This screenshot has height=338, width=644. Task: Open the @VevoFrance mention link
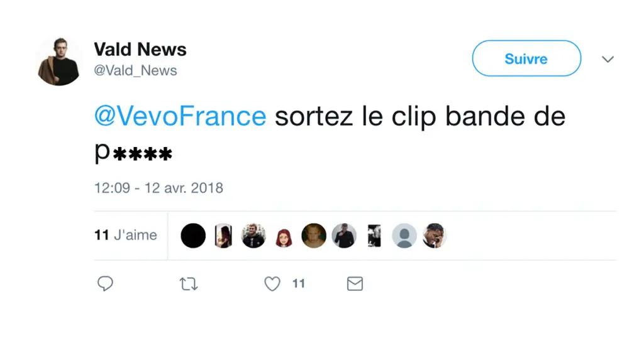pyautogui.click(x=180, y=116)
